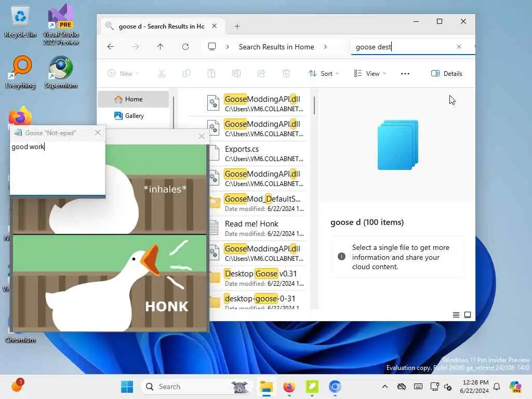The image size is (532, 399).
Task: Clear the search box with the X
Action: tap(459, 46)
